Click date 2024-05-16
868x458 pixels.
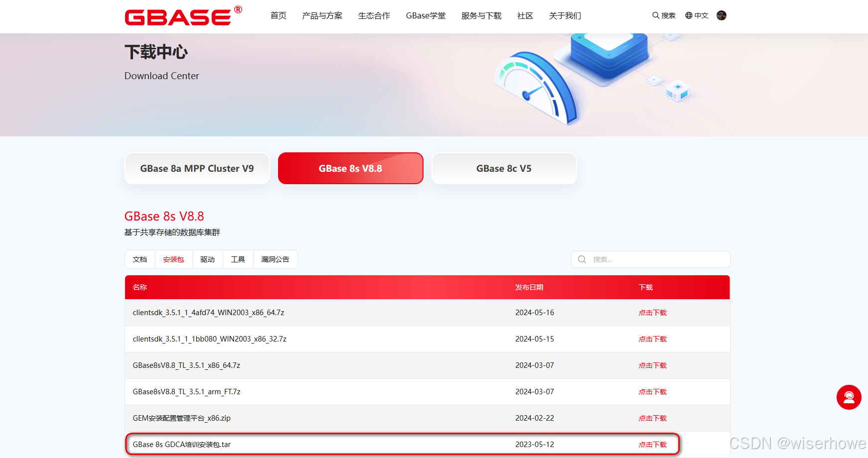(x=535, y=313)
